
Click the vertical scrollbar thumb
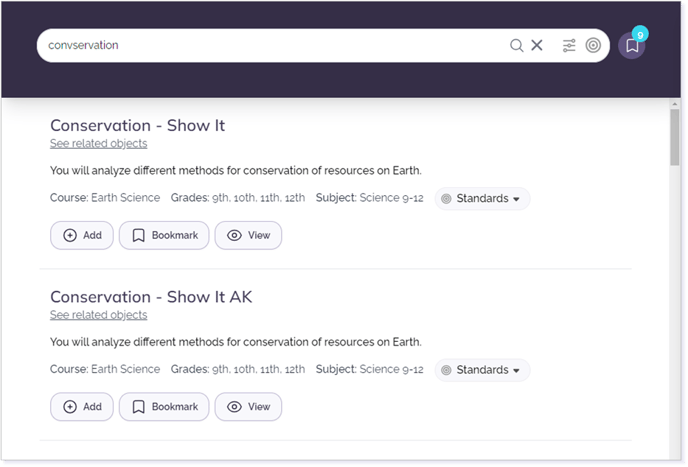[x=674, y=137]
